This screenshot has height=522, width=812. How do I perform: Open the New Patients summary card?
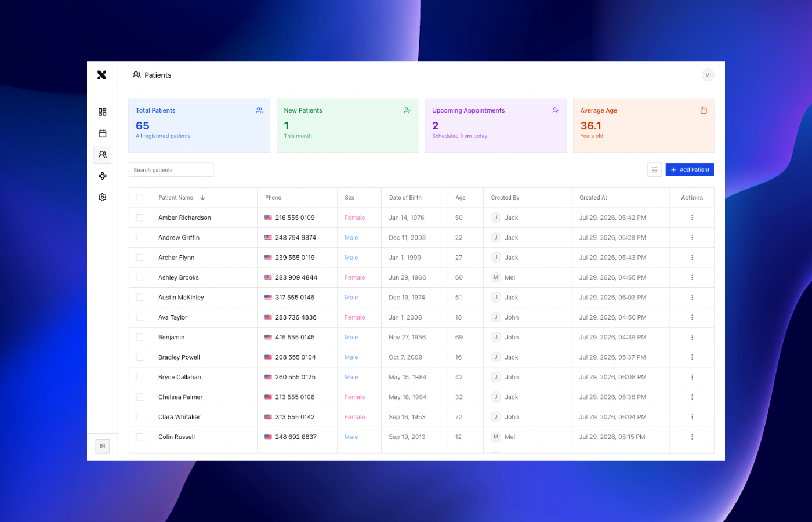[347, 125]
